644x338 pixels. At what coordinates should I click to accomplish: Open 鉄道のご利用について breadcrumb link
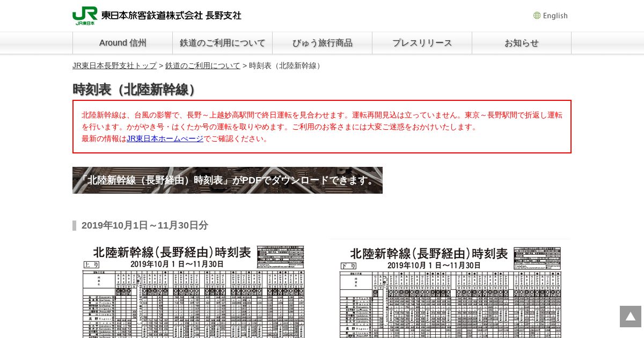pos(203,65)
